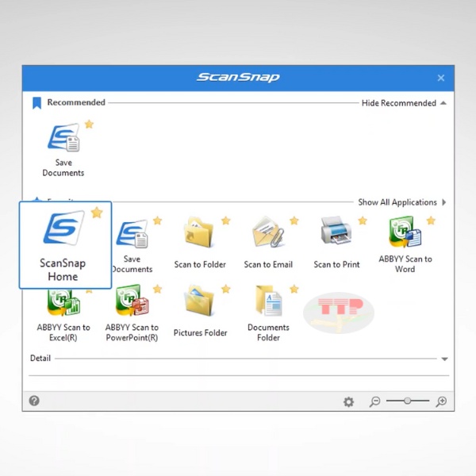Toggle favorite star on Scan to Email

click(x=294, y=221)
